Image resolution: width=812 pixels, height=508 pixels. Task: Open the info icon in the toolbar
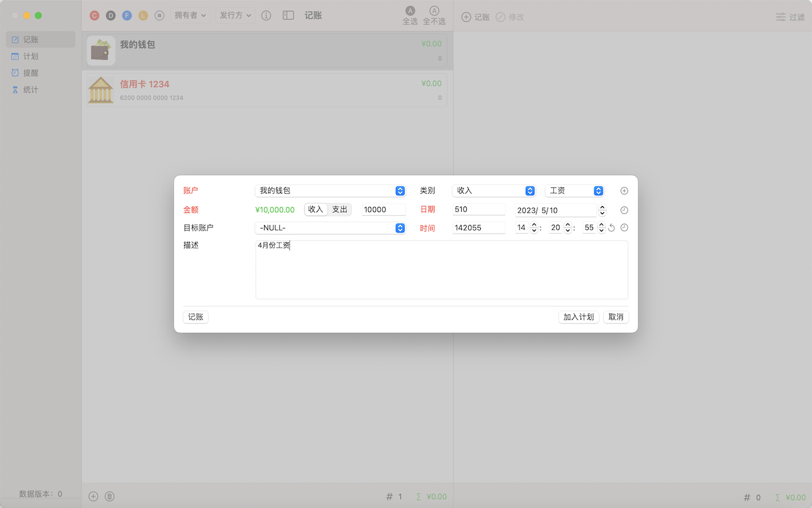pyautogui.click(x=266, y=15)
